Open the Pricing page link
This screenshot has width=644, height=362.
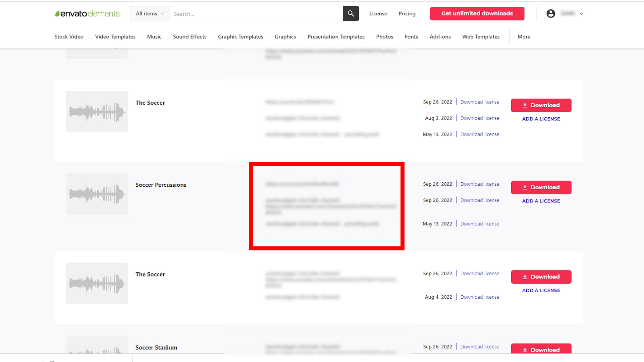click(x=407, y=13)
